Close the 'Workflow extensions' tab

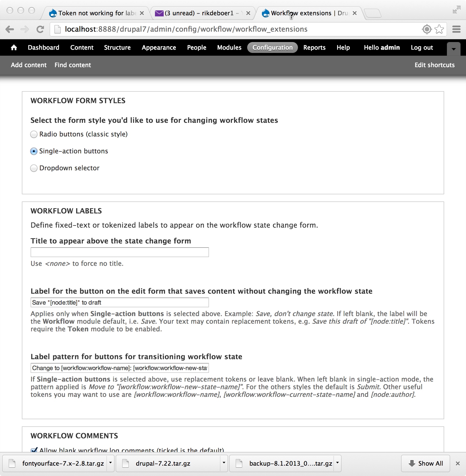click(355, 13)
